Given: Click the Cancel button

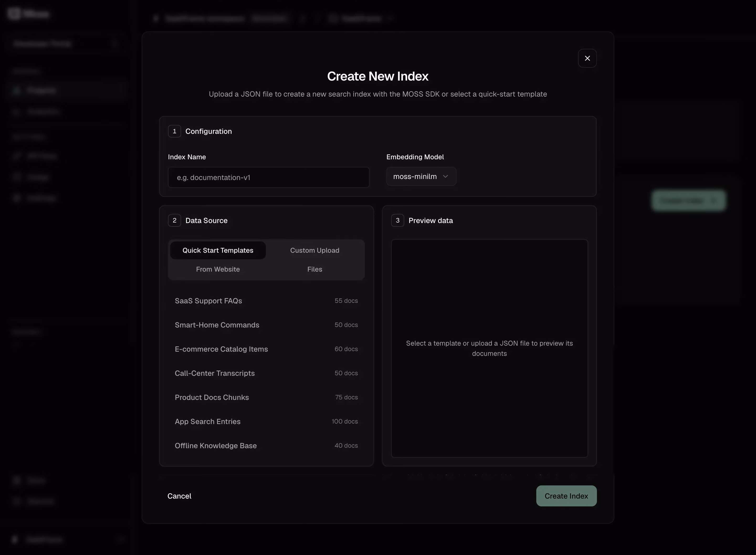Looking at the screenshot, I should pos(180,496).
